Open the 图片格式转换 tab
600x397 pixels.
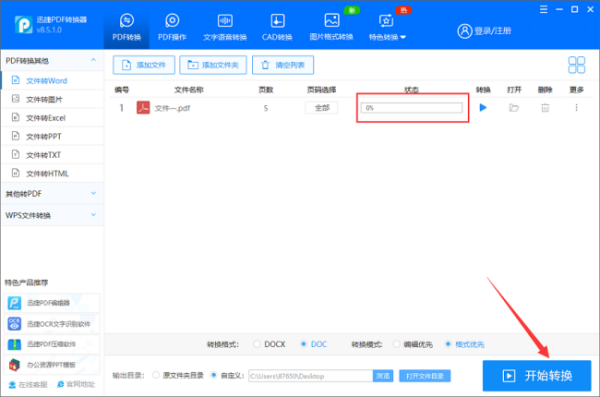pos(331,27)
